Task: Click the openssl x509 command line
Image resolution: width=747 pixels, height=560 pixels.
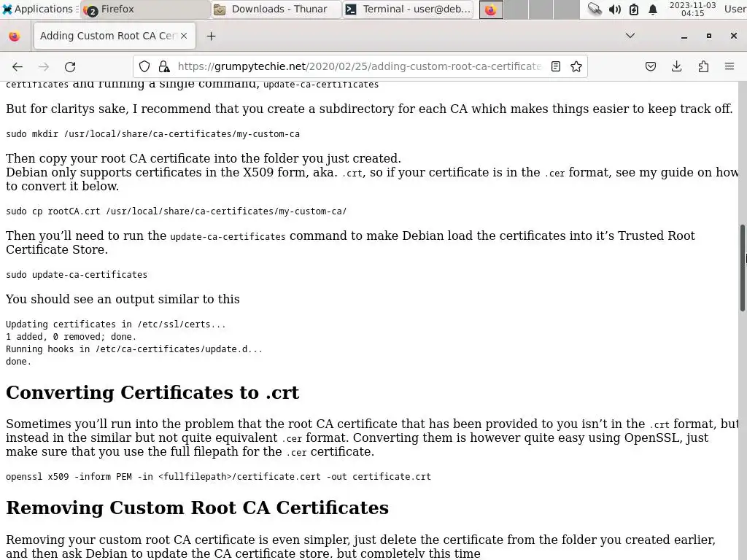Action: coord(218,476)
